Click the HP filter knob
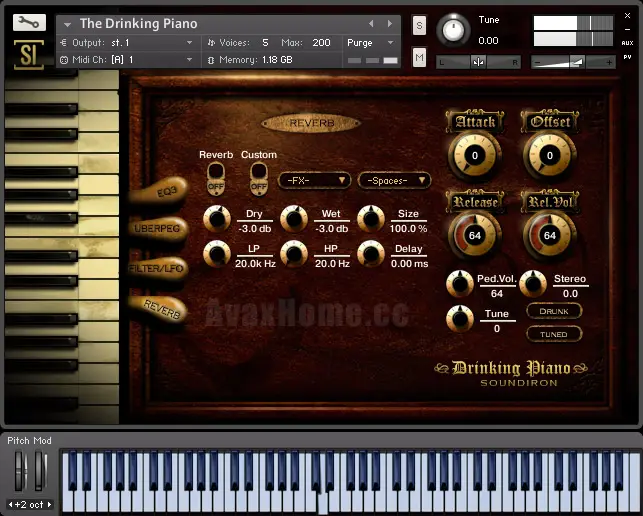643x516 pixels. 294,254
